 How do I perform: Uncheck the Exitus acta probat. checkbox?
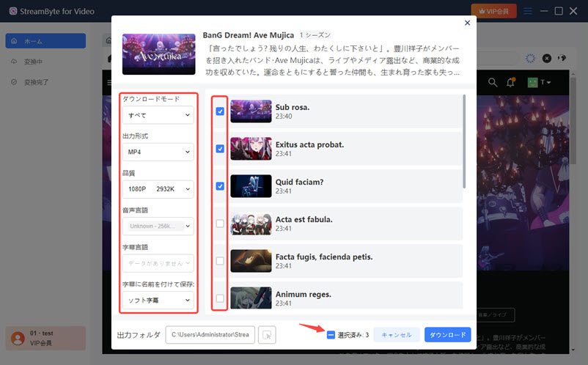point(220,149)
